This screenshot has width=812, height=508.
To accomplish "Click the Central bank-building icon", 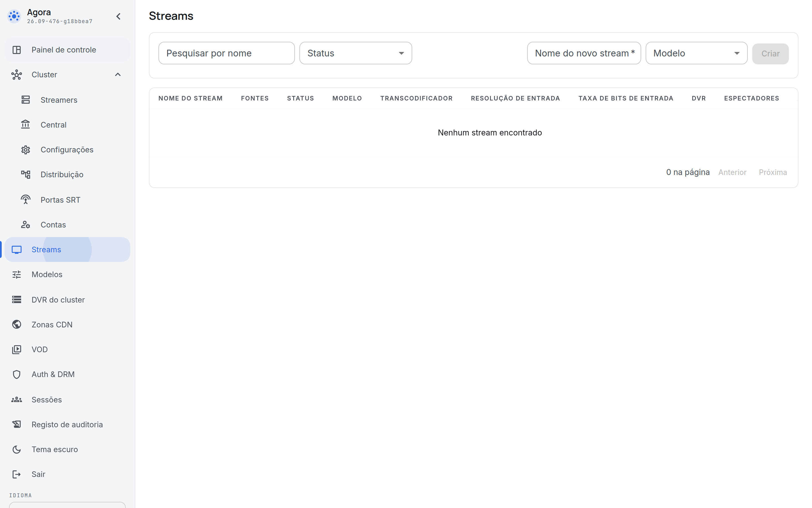I will 26,125.
